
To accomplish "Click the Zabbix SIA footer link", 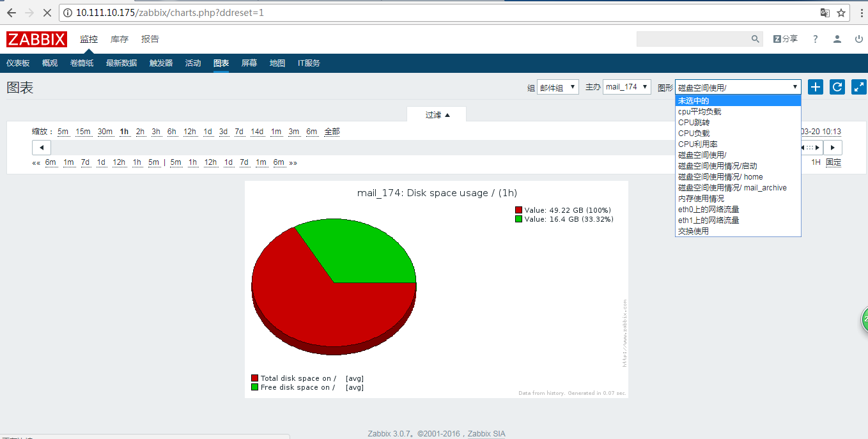I will coord(486,434).
